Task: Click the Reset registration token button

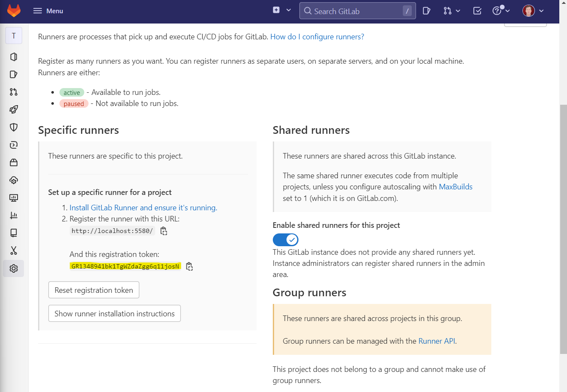Action: tap(94, 290)
